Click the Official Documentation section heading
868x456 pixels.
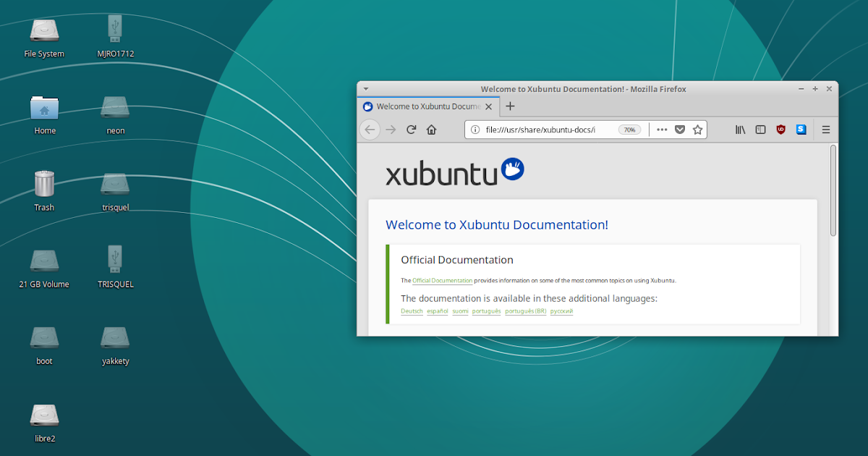pyautogui.click(x=457, y=260)
